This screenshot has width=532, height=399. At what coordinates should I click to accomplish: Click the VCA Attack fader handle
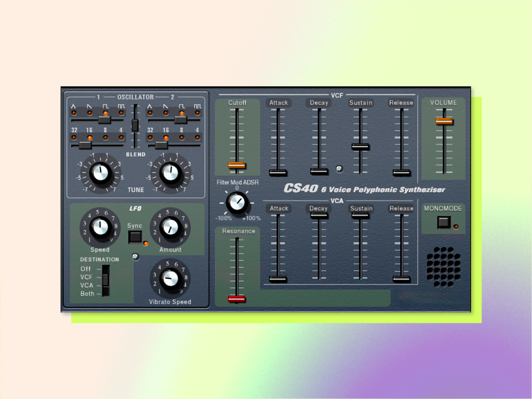[x=278, y=279]
